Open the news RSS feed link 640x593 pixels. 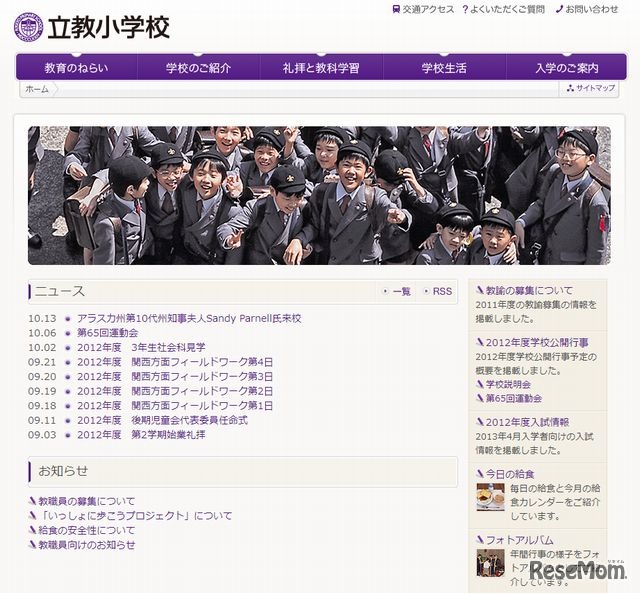(x=442, y=291)
